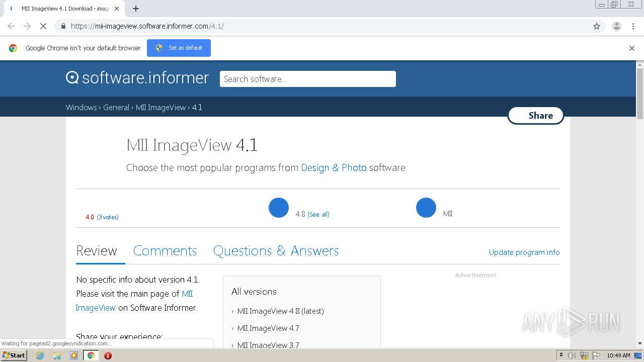View site security lock info

point(63,26)
